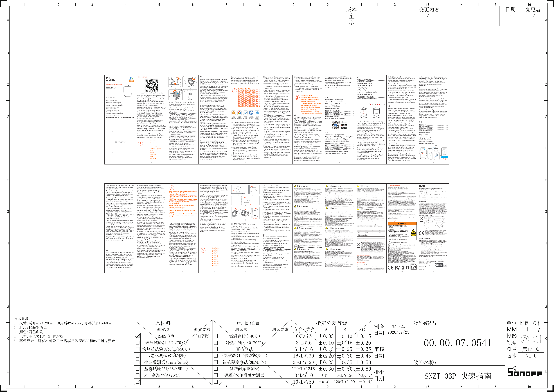Image resolution: width=554 pixels, height=392 pixels.
Task: Click the eWeLink support badge
Action: (131, 79)
